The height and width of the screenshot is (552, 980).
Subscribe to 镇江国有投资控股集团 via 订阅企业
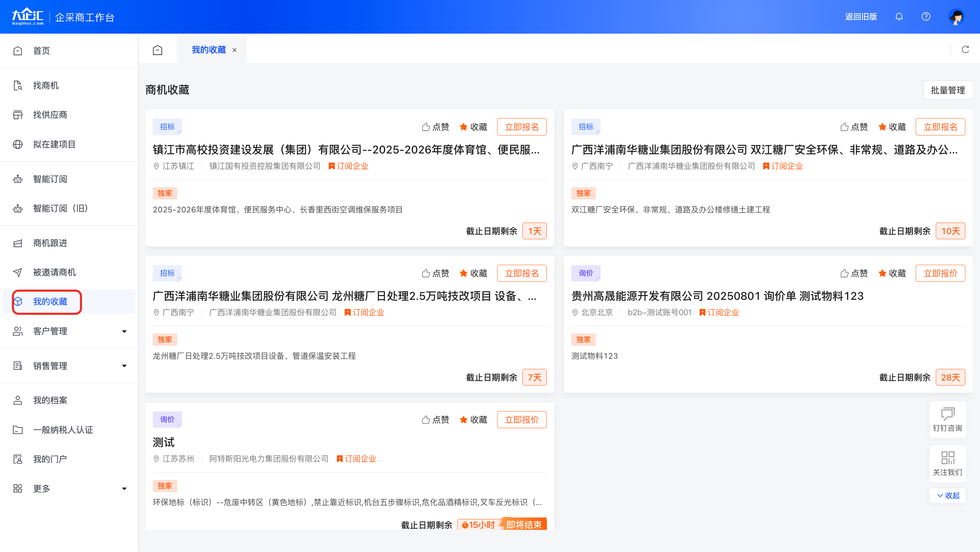pos(348,166)
